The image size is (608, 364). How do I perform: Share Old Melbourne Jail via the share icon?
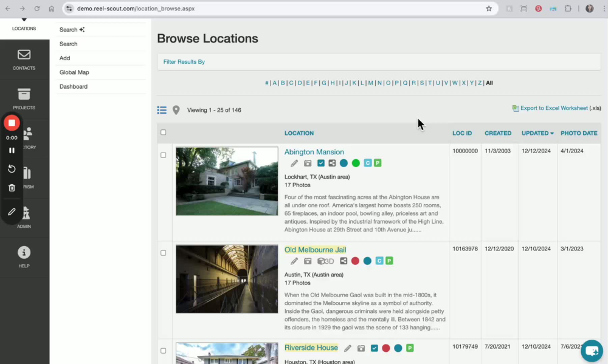point(344,261)
